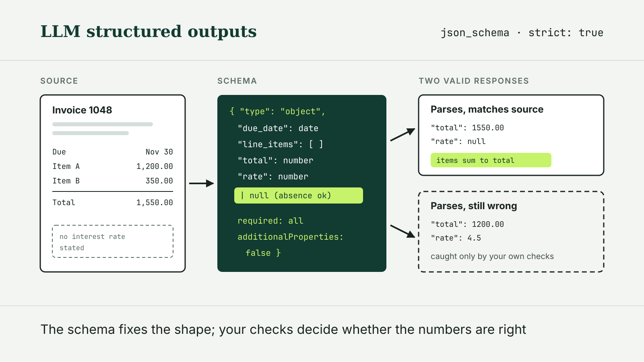Screen dimensions: 644x362
Task: Click the 'LLM structured outputs' title
Action: click(149, 31)
